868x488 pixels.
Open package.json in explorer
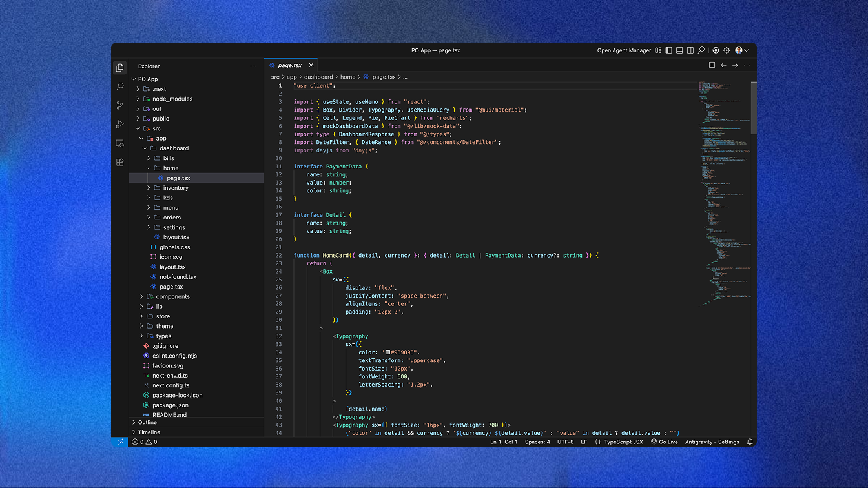pyautogui.click(x=196, y=405)
